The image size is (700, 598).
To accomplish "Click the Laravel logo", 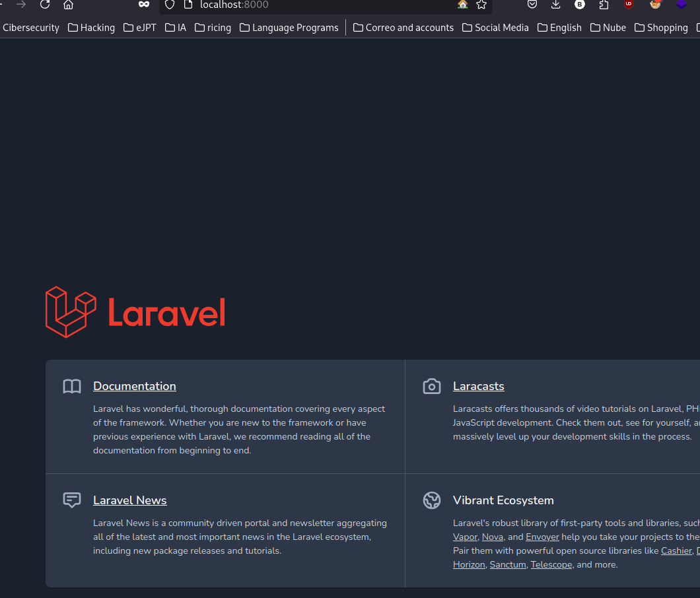I will click(135, 312).
